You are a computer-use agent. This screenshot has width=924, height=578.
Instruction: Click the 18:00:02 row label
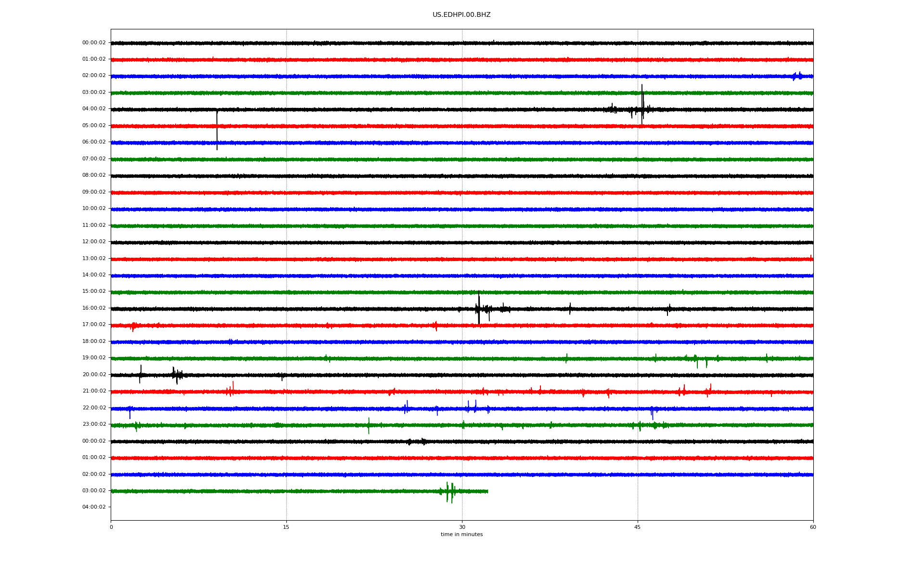point(94,342)
